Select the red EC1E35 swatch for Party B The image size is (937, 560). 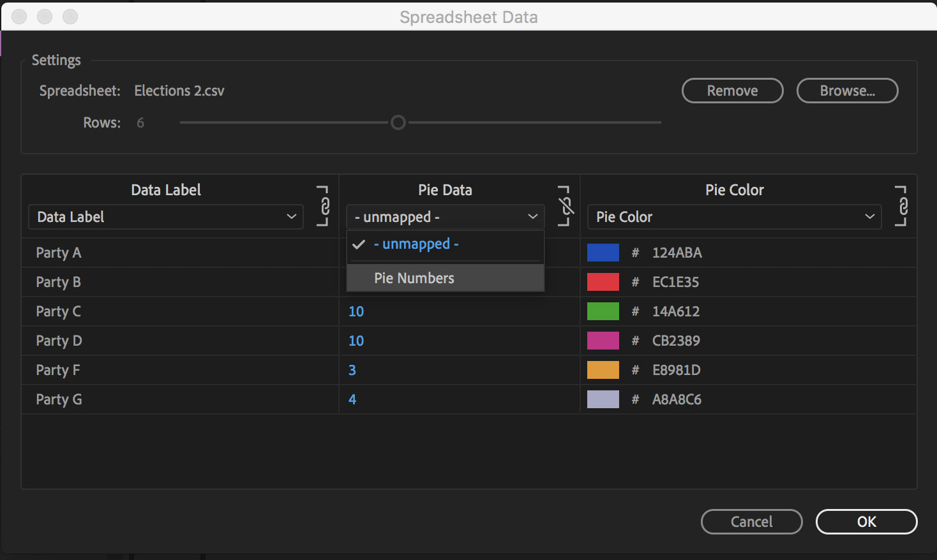coord(602,281)
